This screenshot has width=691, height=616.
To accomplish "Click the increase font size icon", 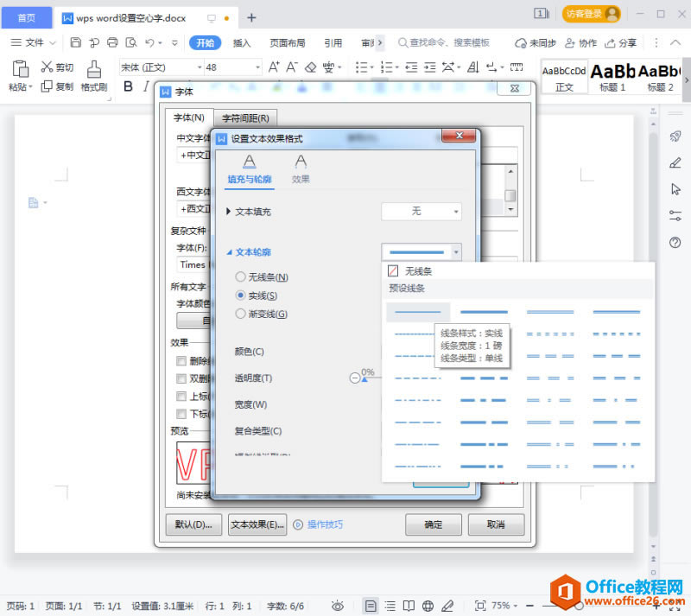I will (x=274, y=67).
